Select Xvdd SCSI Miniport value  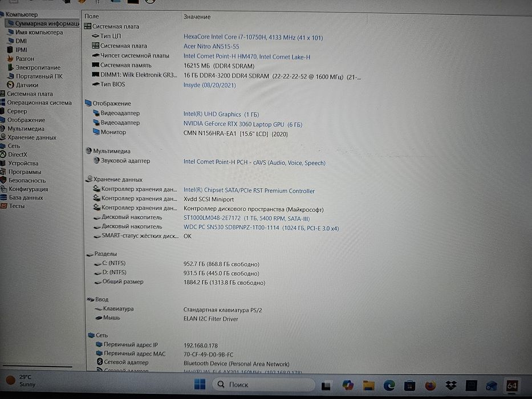[x=208, y=199]
